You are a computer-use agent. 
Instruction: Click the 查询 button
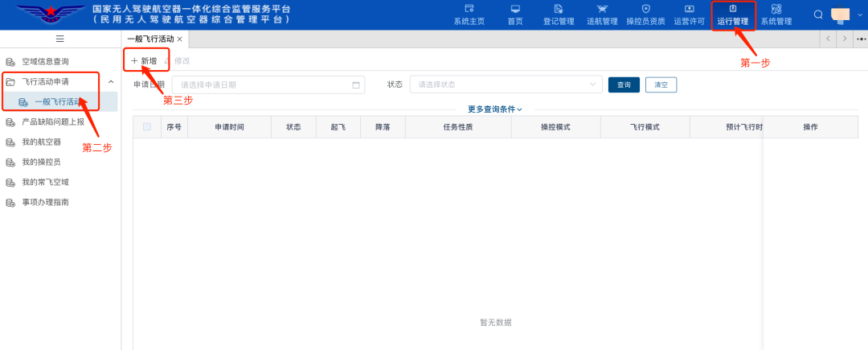coord(624,84)
